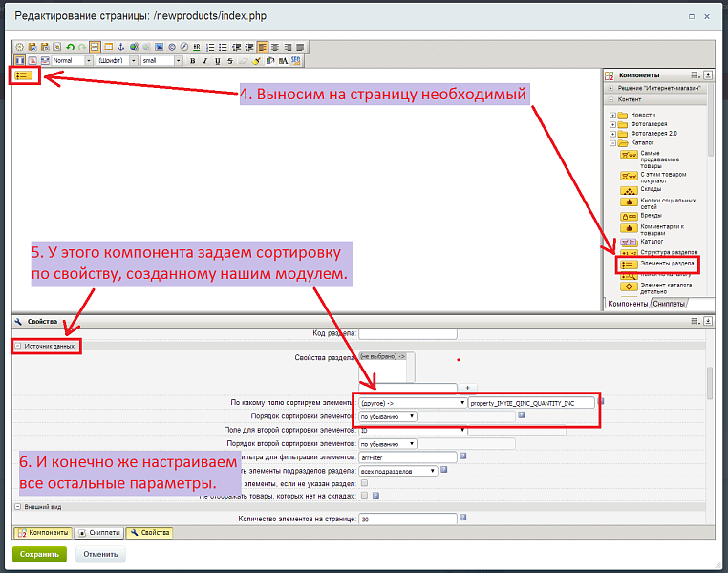Expand the 'Новости' folder in components tree
This screenshot has width=728, height=573.
pos(611,115)
